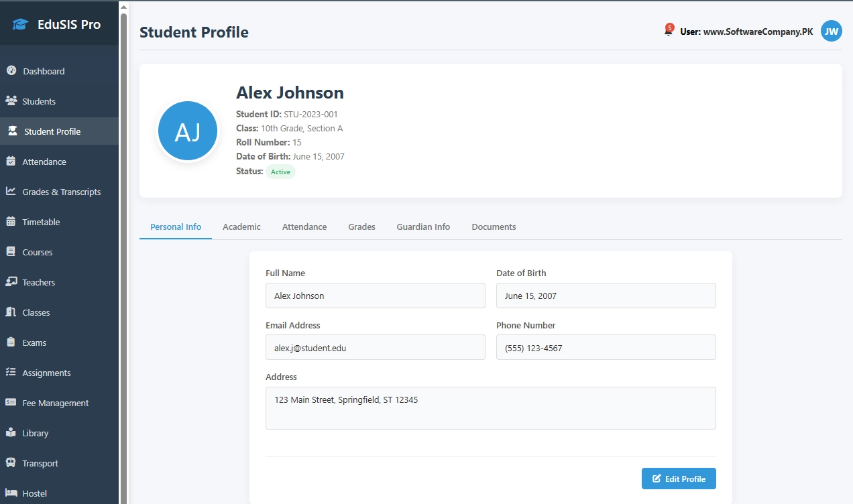Click the Full Name input field

(x=375, y=296)
